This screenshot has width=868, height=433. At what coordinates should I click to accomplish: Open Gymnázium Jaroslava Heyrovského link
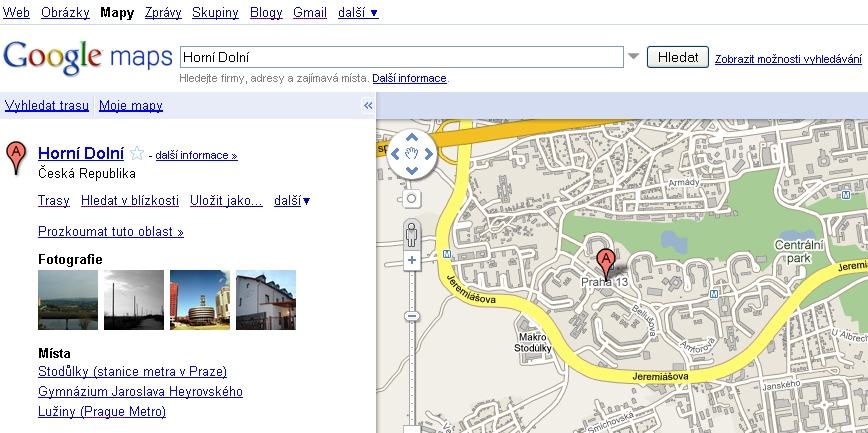pyautogui.click(x=140, y=391)
